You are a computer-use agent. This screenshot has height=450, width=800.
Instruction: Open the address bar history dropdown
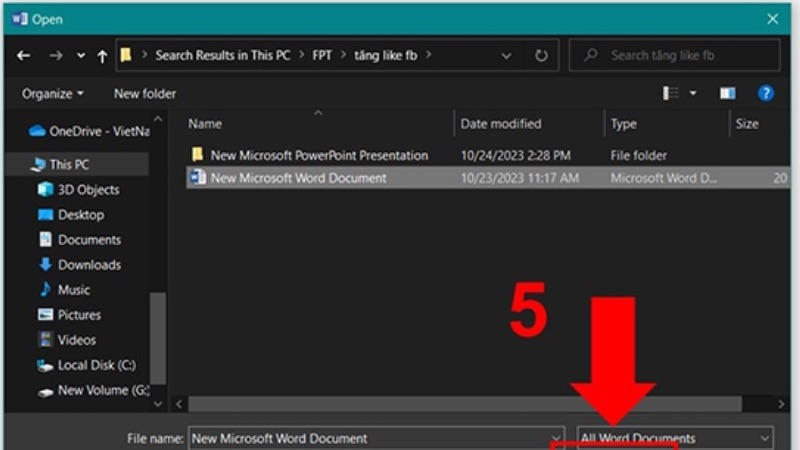point(506,56)
